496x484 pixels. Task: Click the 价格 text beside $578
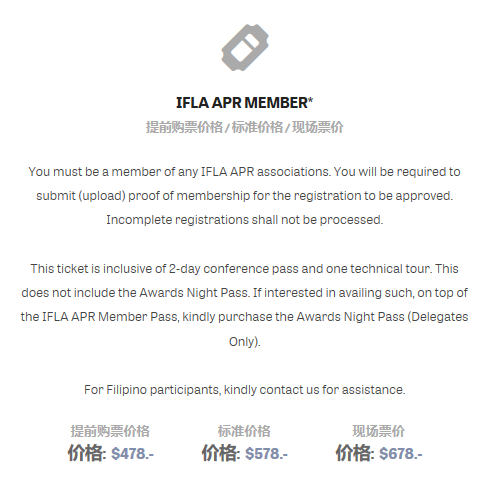(x=219, y=453)
